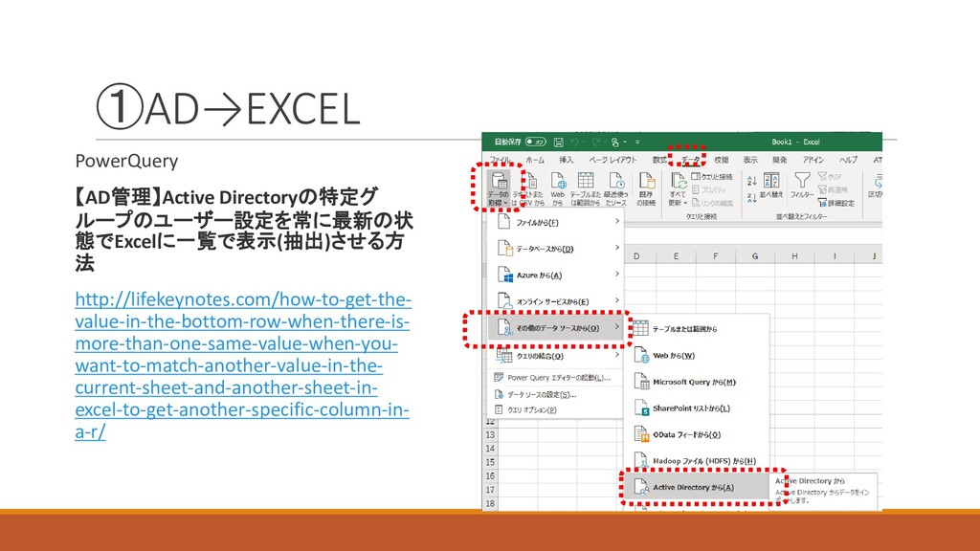Click the リンクの編集 button

(712, 203)
